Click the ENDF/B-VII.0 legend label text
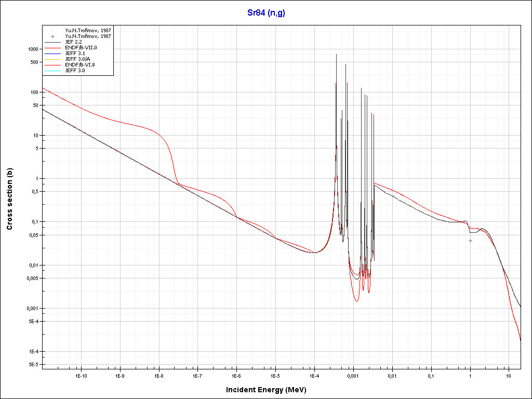The height and width of the screenshot is (399, 532). [x=81, y=48]
